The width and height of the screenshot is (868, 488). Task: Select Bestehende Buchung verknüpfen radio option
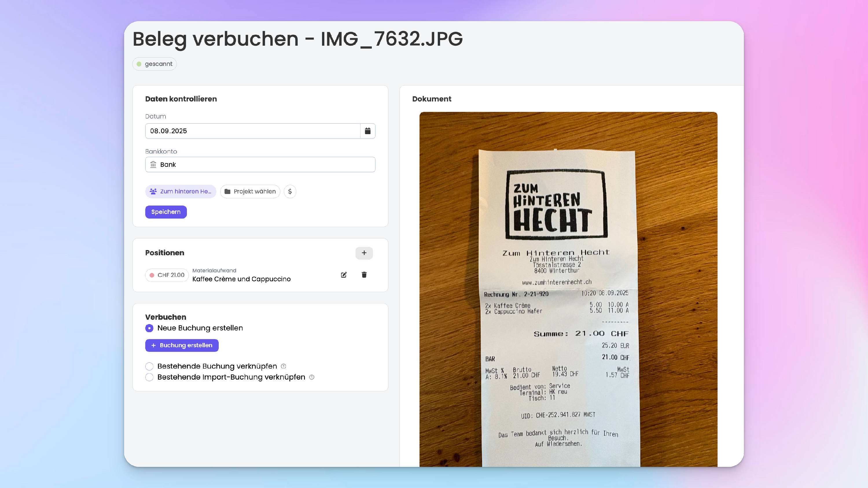tap(149, 366)
